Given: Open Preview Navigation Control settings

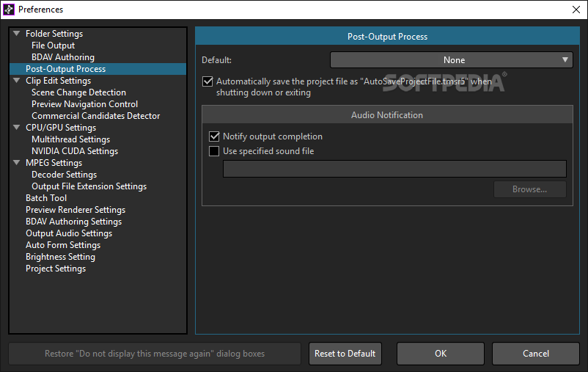Looking at the screenshot, I should (84, 104).
